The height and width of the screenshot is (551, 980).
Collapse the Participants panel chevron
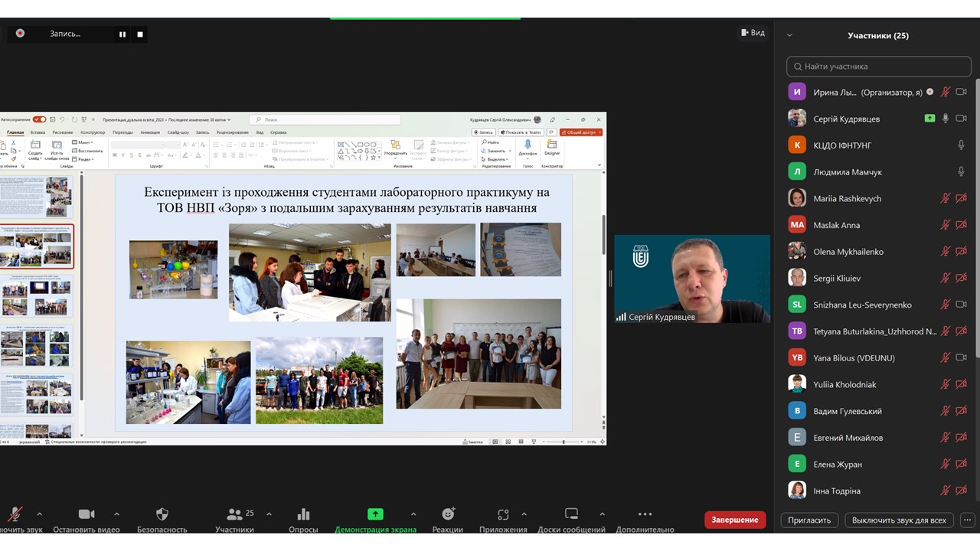pos(789,35)
